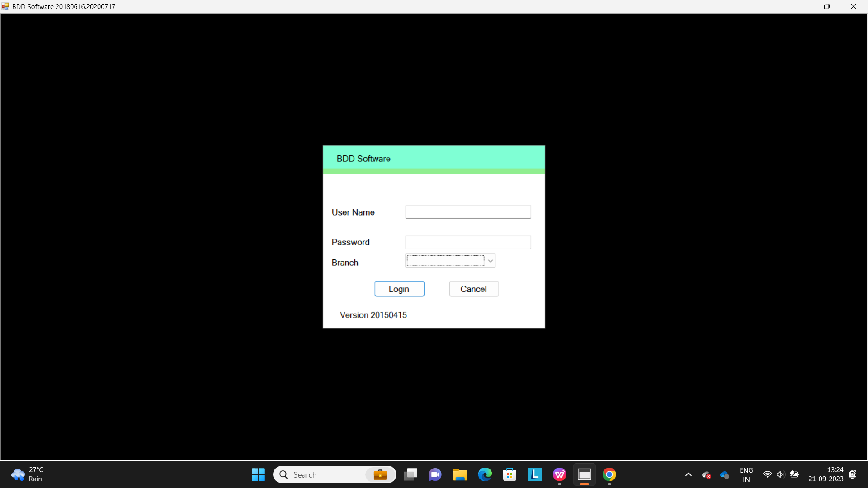Click the briefcase icon in Search box

[x=380, y=474]
